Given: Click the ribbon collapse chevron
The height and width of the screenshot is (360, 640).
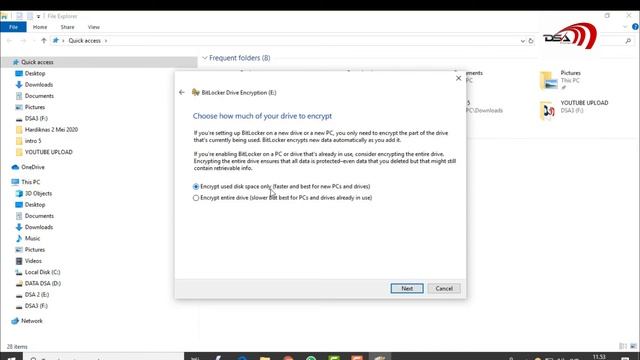Looking at the screenshot, I should tap(625, 27).
